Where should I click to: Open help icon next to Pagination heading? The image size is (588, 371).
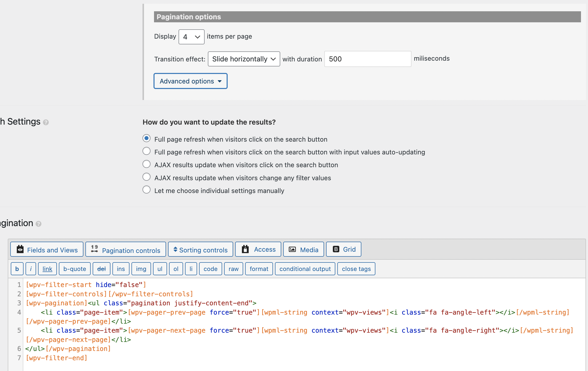click(38, 224)
